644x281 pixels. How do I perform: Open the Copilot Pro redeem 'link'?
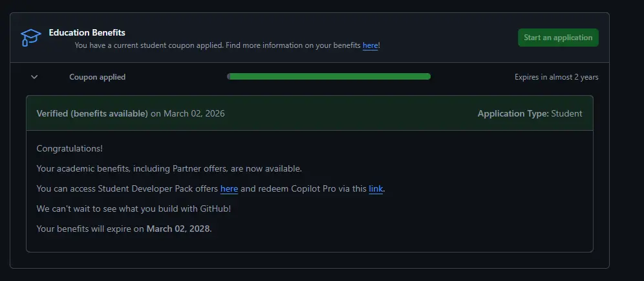pyautogui.click(x=376, y=189)
